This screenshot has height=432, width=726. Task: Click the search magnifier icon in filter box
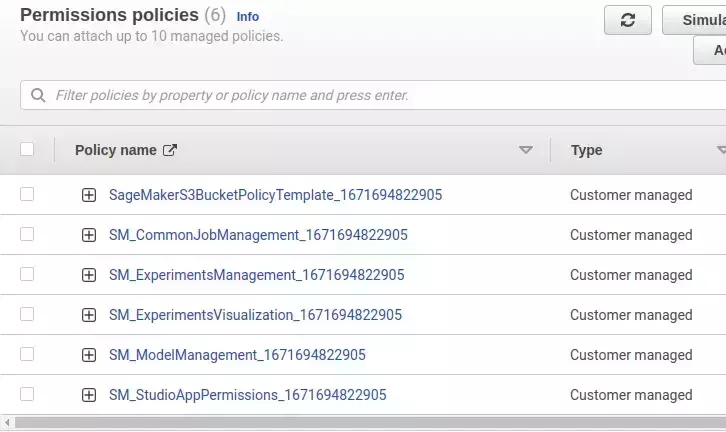click(39, 96)
